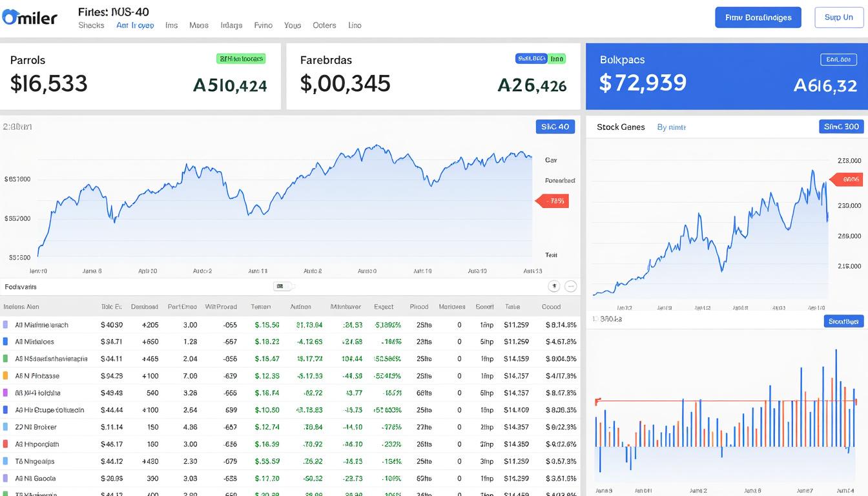Click the red price tag on Stock Genes chart
The image size is (868, 496).
[847, 180]
